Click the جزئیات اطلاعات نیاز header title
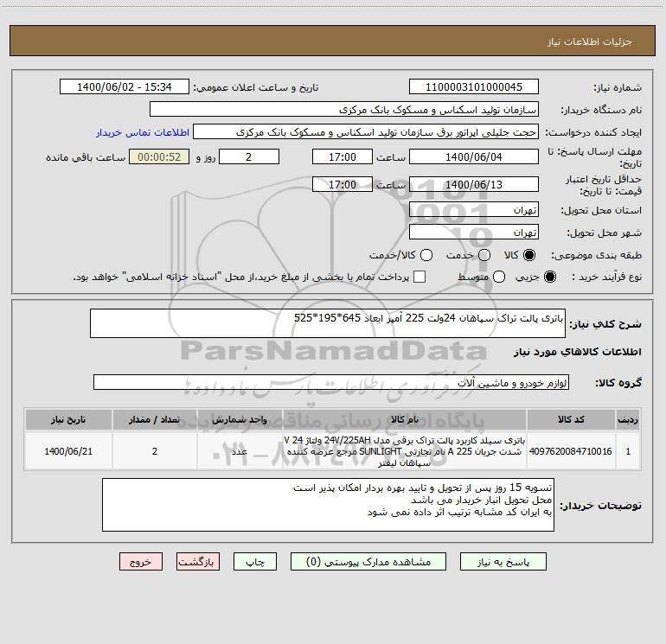The width and height of the screenshot is (666, 644). (590, 41)
